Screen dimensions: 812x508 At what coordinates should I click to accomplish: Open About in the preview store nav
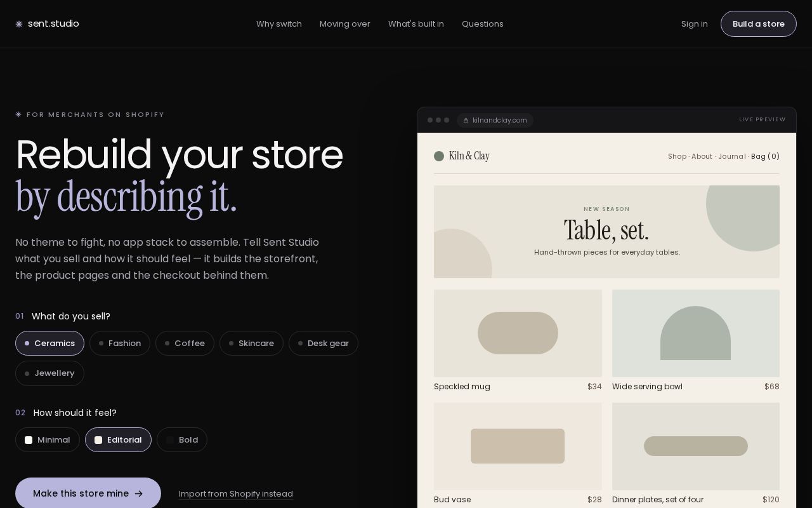(702, 156)
